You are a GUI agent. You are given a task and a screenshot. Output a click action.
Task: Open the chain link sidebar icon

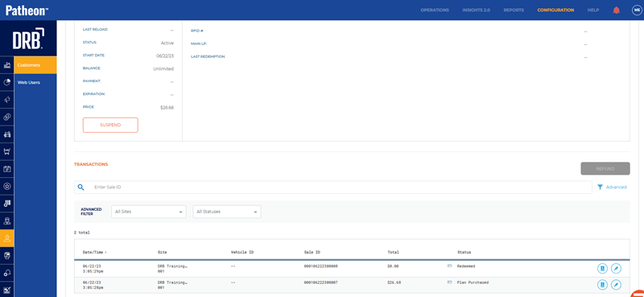6,117
